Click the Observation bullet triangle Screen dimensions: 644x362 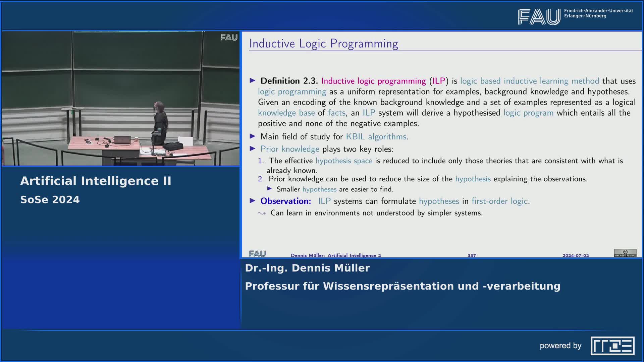253,201
